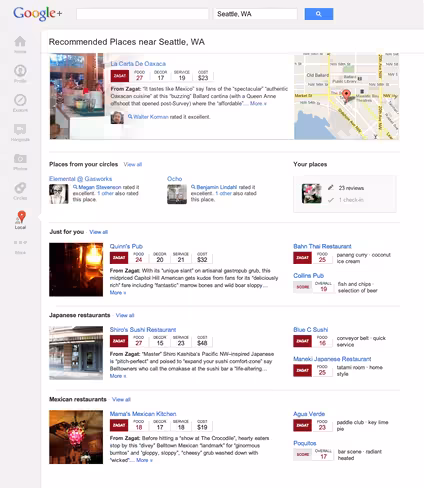This screenshot has width=424, height=488.
Task: Click the blue search magnifier button
Action: pos(319,14)
